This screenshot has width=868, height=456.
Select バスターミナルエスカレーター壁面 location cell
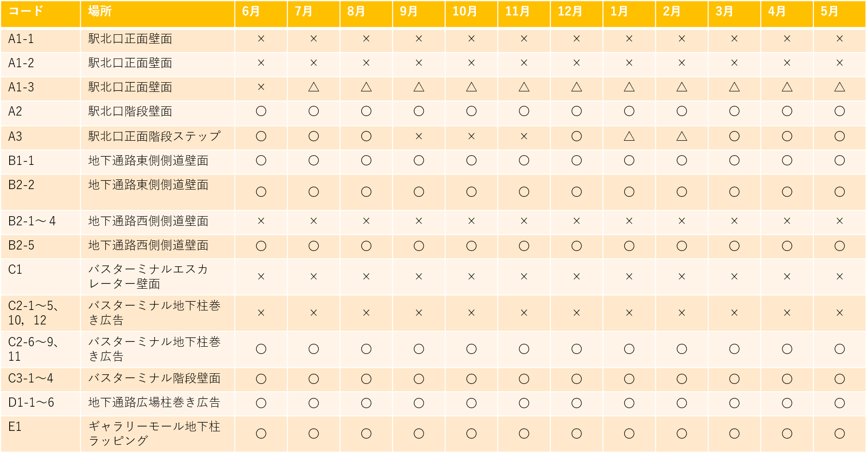pos(158,277)
